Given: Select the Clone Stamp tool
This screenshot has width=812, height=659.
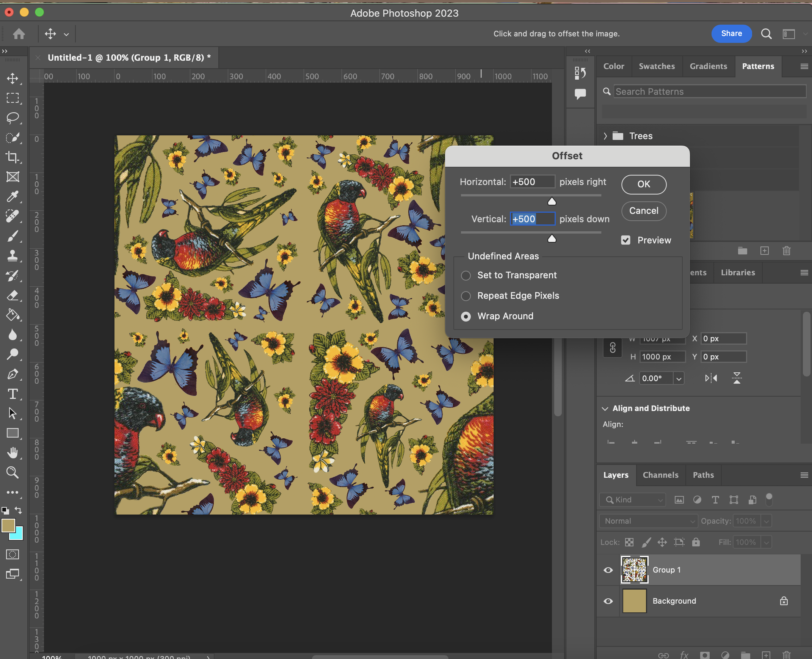Looking at the screenshot, I should click(x=13, y=256).
